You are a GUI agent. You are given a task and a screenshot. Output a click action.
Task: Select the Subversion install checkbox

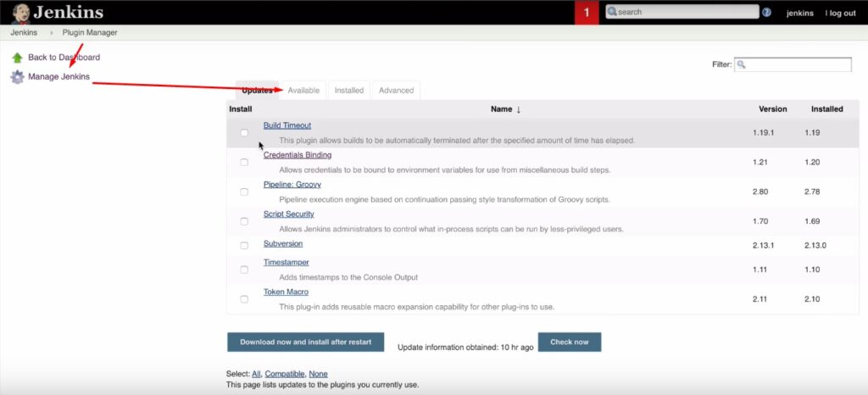pyautogui.click(x=244, y=246)
